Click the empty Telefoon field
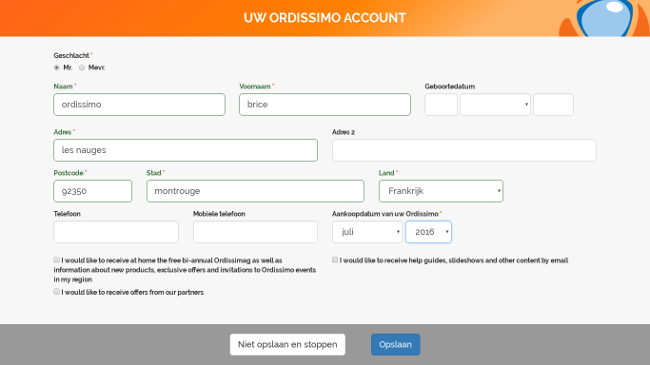This screenshot has height=365, width=650. point(116,232)
